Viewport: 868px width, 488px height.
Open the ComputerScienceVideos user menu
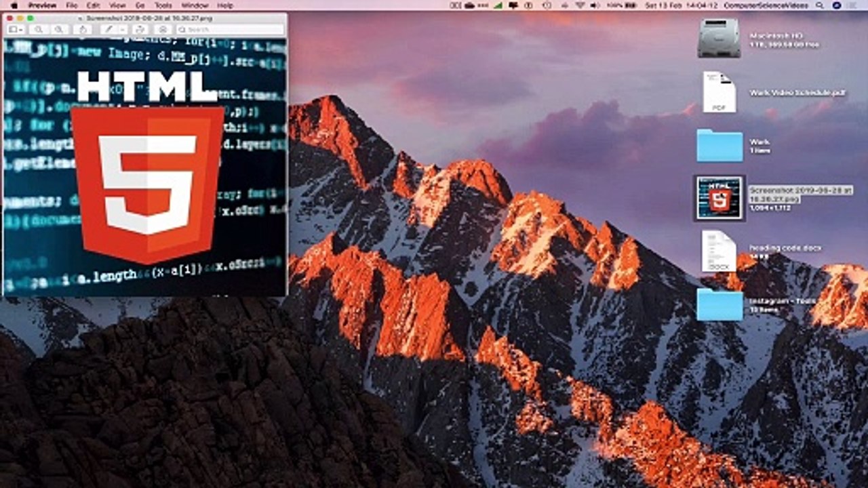767,5
